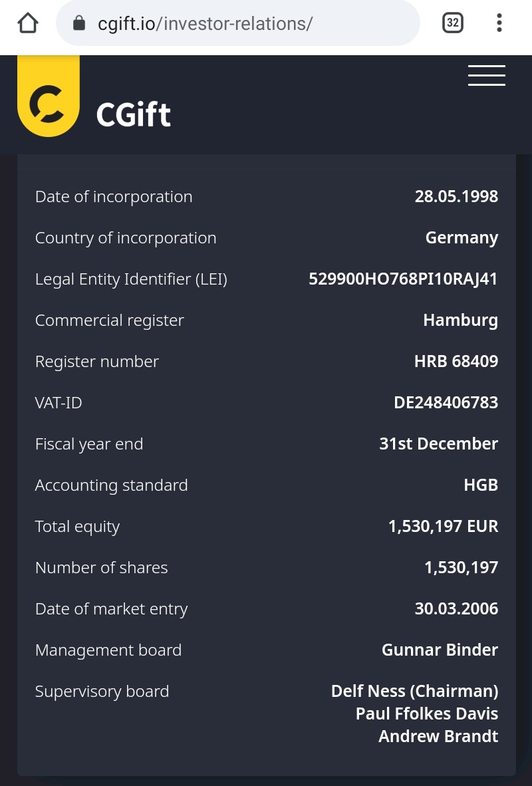This screenshot has height=786, width=532.
Task: Click the Paul Ffolkes Davis name
Action: (426, 714)
